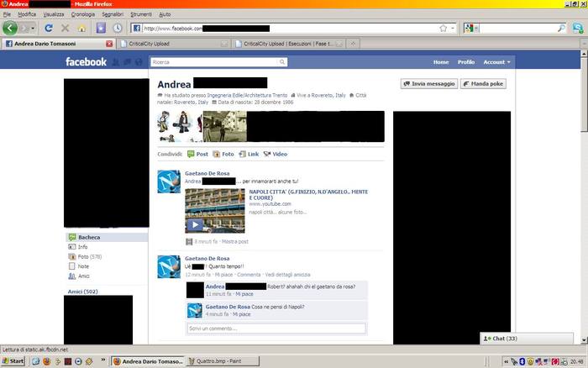Click the search magnifier in browser search box

click(561, 28)
